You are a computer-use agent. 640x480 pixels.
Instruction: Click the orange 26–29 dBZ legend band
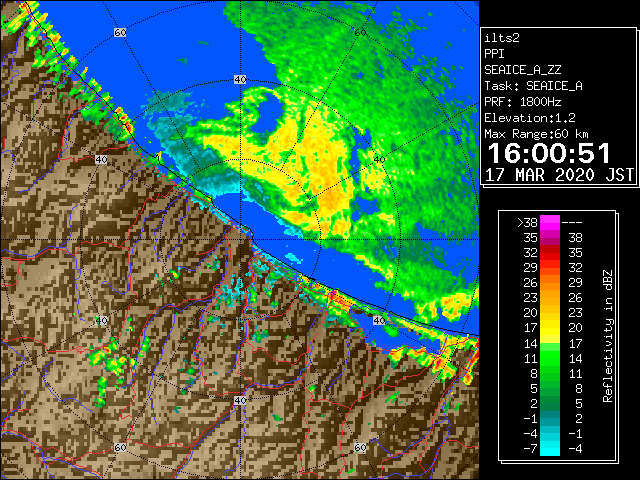tap(550, 282)
